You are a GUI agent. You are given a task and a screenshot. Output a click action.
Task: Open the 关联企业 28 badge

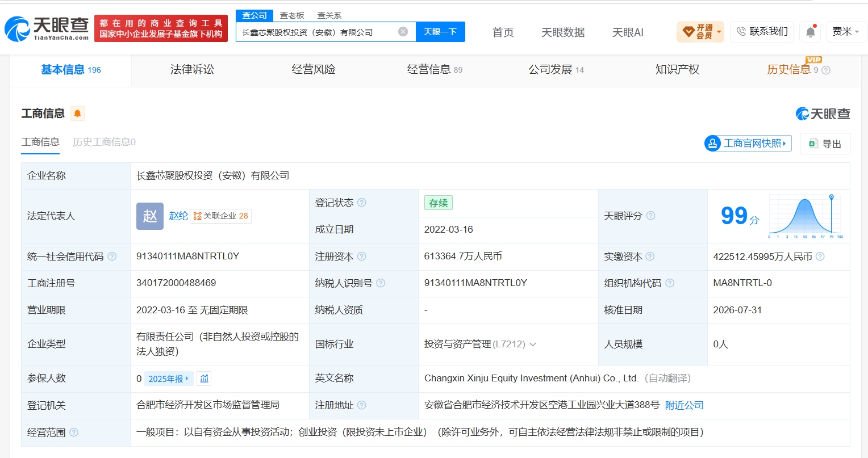[220, 216]
